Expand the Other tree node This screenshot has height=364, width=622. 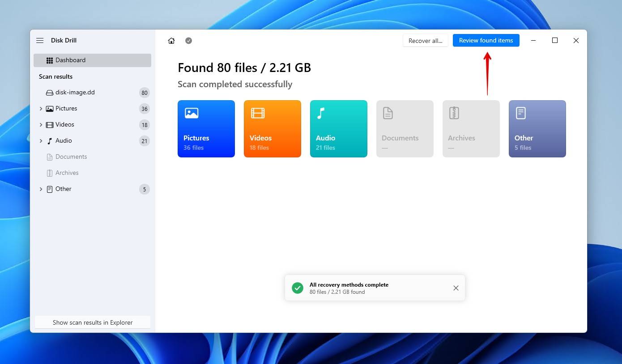point(41,189)
